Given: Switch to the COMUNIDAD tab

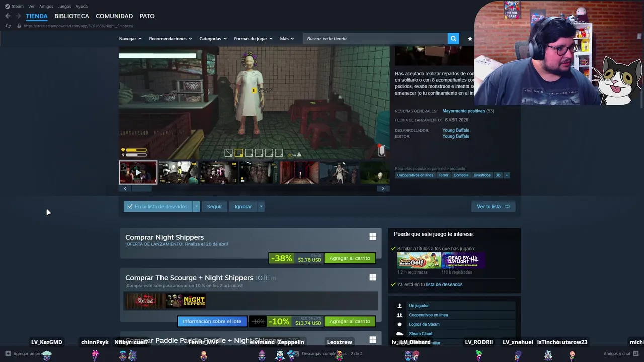Looking at the screenshot, I should (x=114, y=16).
